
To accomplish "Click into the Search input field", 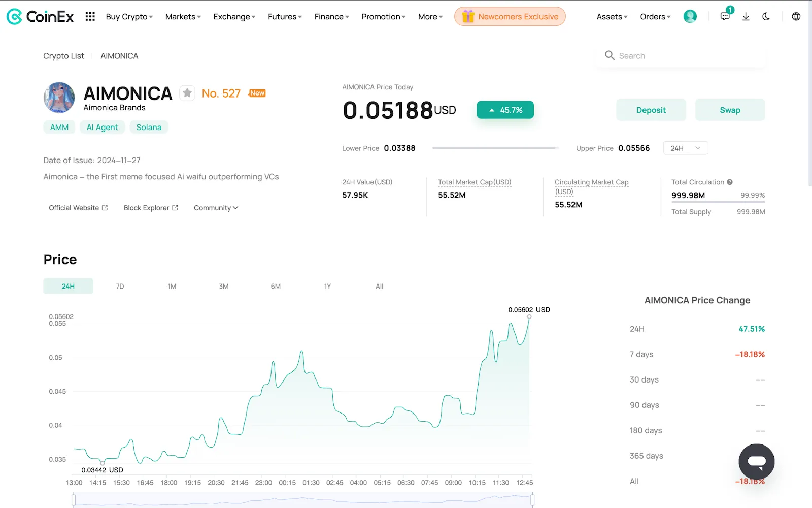I will 681,56.
